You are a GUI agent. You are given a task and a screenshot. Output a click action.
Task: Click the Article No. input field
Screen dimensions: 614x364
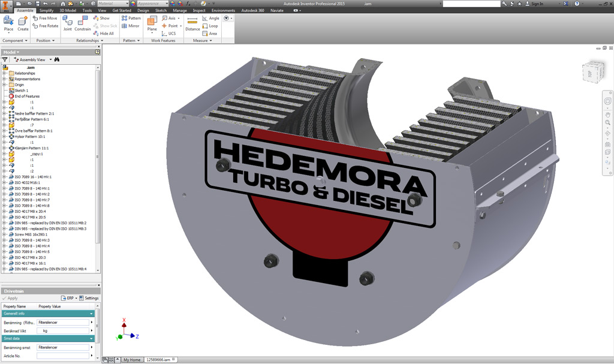tap(63, 356)
